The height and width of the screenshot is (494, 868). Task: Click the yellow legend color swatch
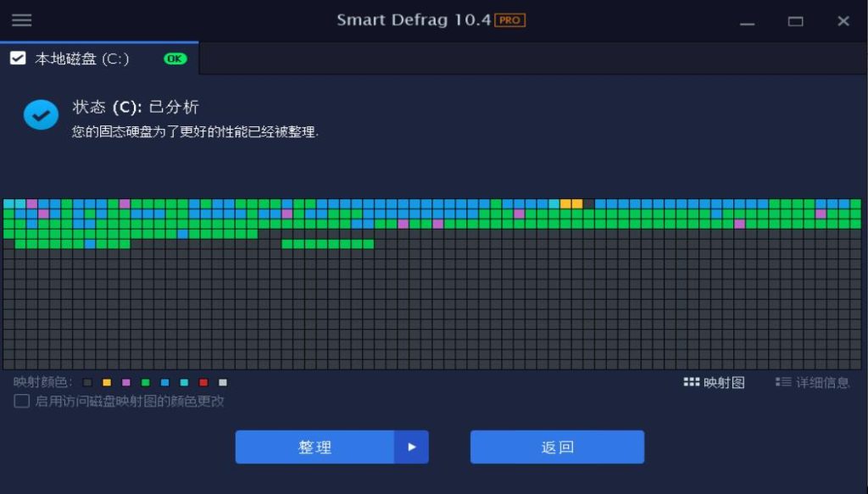tap(107, 382)
